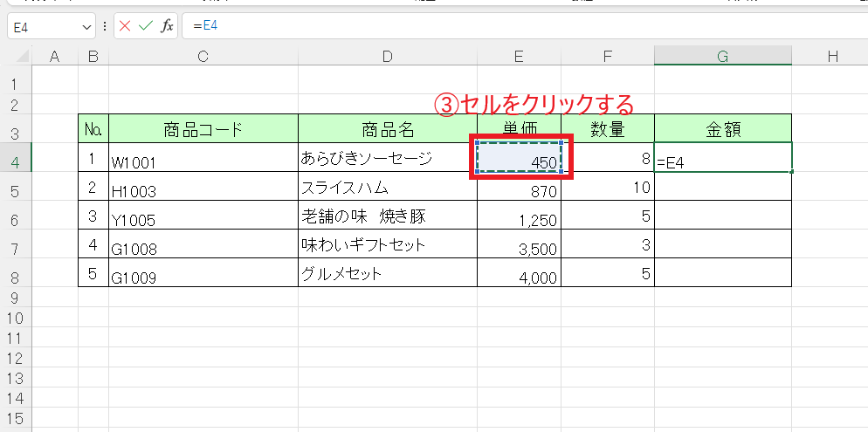Click the 商品名 header cell
868x432 pixels.
point(388,128)
